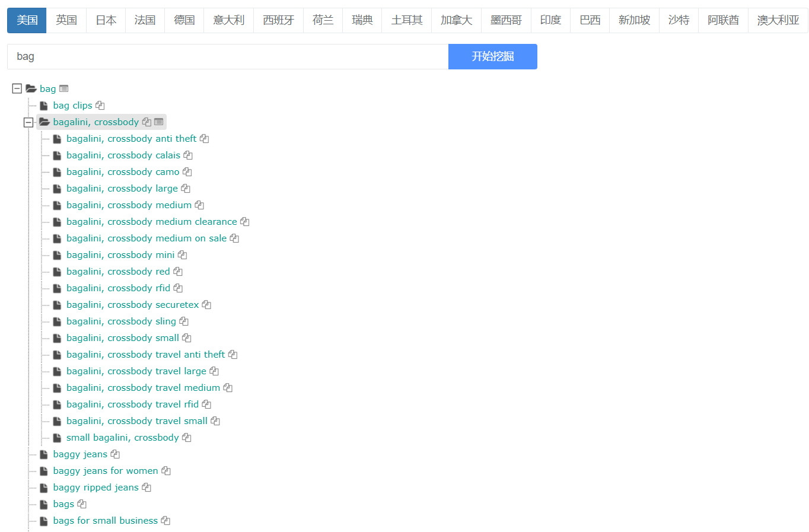
Task: Open 'bags for small business' link
Action: pos(105,521)
